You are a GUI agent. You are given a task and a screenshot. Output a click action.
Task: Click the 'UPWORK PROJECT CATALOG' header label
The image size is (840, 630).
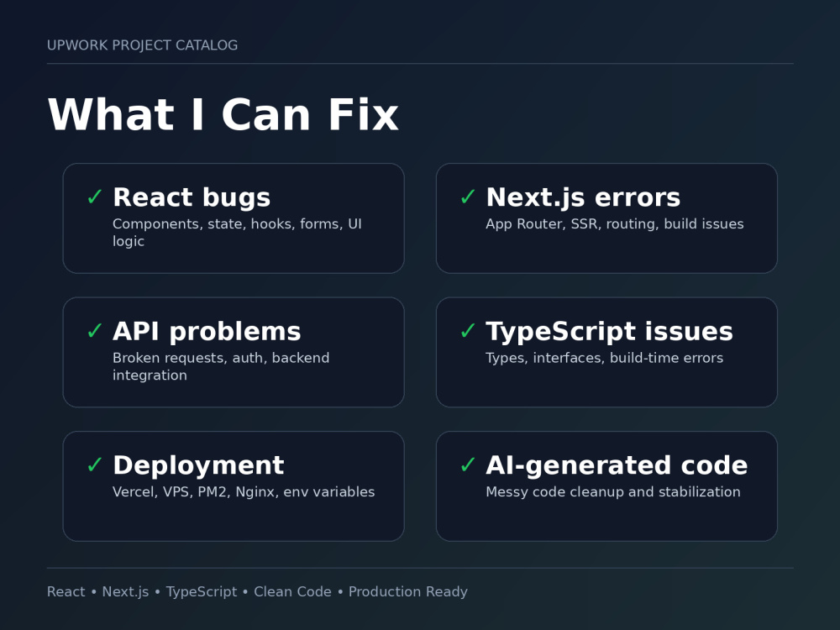(x=143, y=45)
